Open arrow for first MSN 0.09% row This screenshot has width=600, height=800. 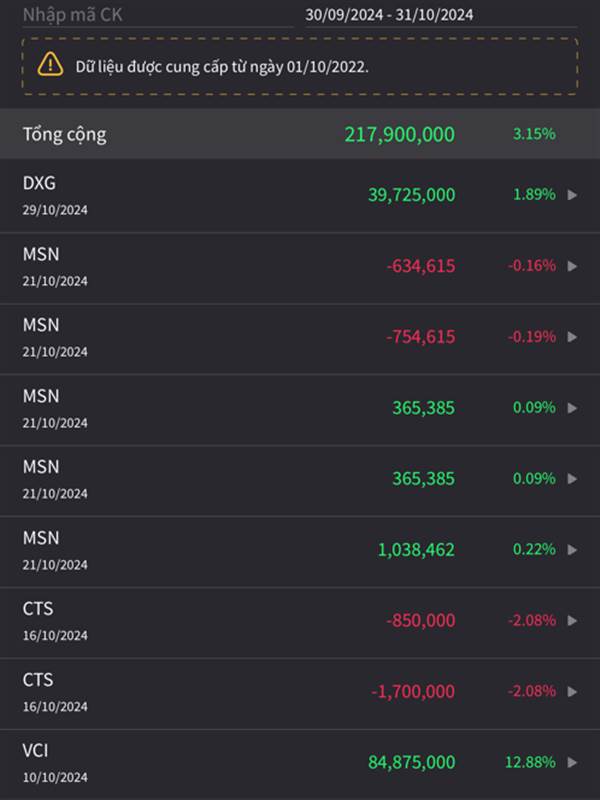[x=572, y=408]
